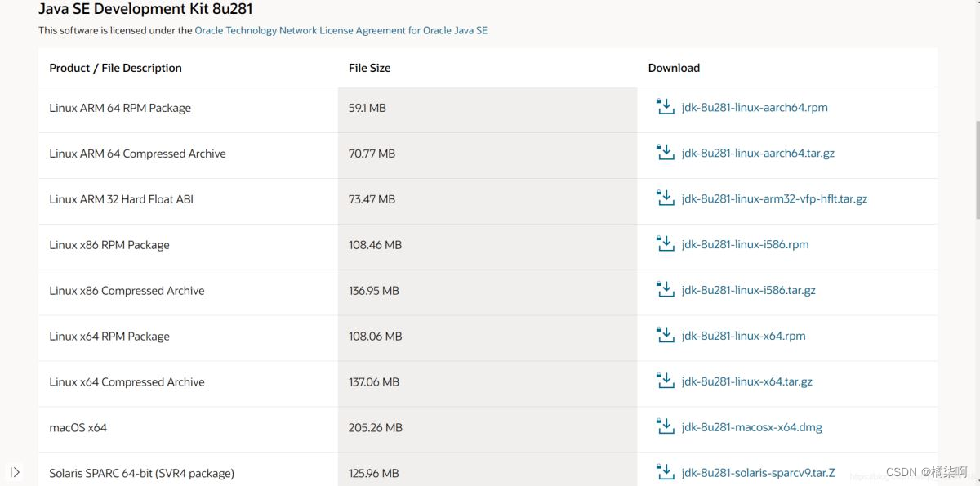Download jdk-8u281-linux-i586.rpm file link
980x486 pixels.
[745, 245]
